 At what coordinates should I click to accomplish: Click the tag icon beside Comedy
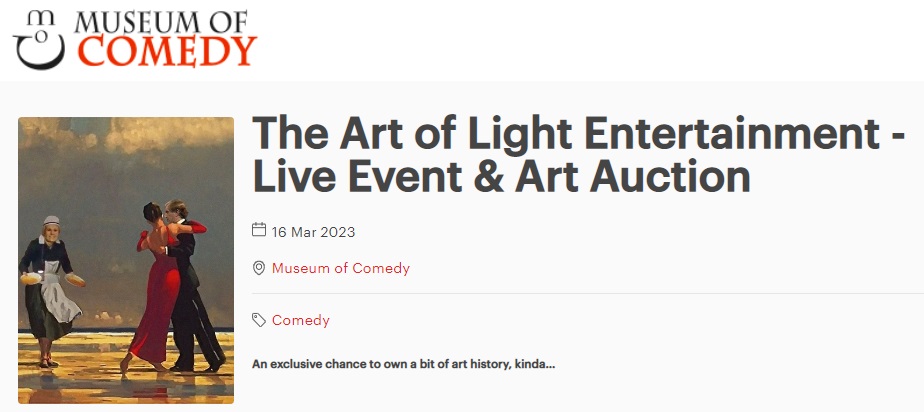[259, 320]
